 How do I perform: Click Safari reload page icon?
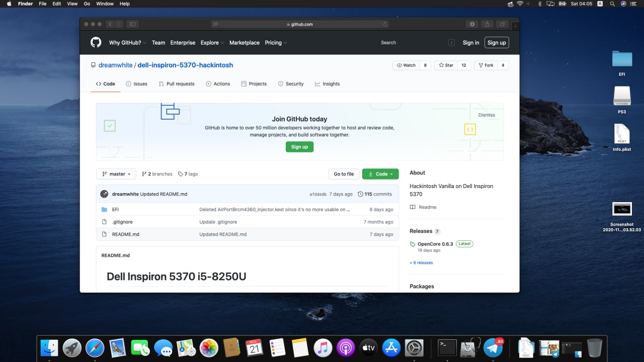tap(385, 24)
